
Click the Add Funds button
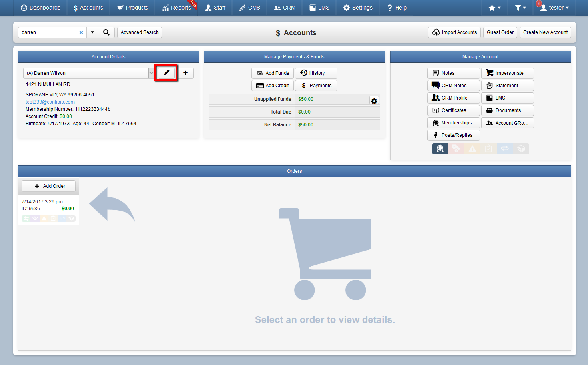click(273, 73)
